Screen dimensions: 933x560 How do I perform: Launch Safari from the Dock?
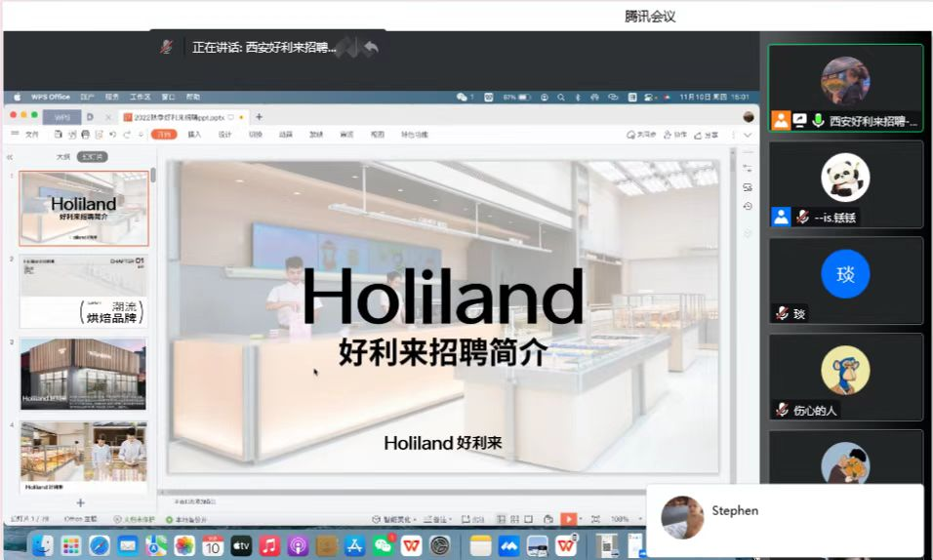(x=100, y=545)
